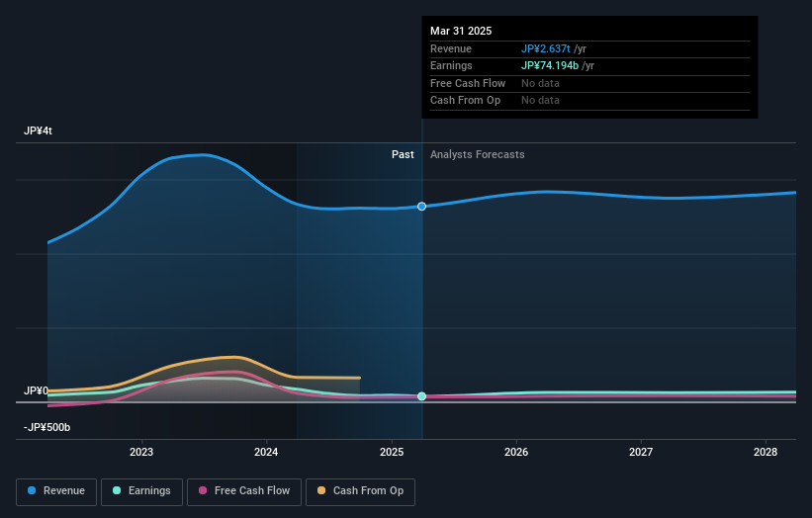Click the revenue data point at Mar 2025
This screenshot has width=812, height=518.
[x=421, y=207]
